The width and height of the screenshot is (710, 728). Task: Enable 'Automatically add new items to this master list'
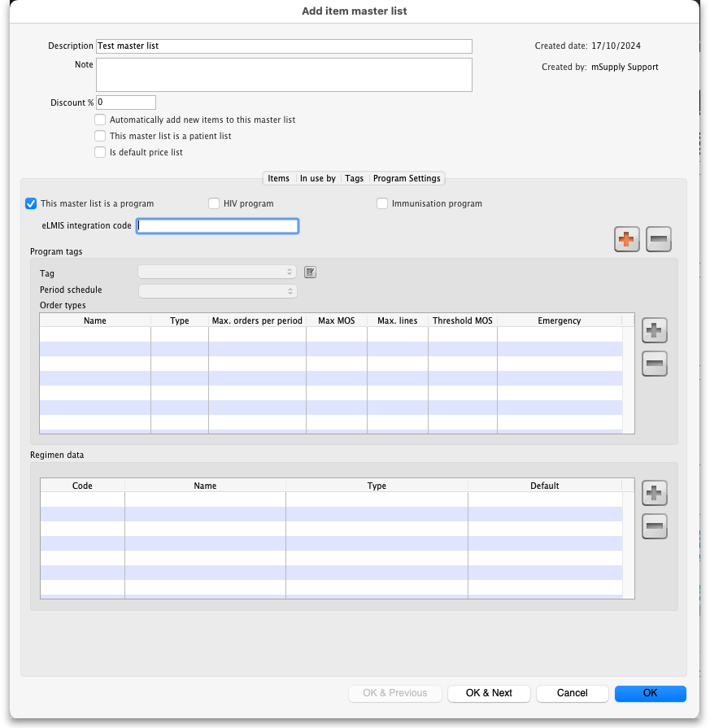click(x=100, y=120)
